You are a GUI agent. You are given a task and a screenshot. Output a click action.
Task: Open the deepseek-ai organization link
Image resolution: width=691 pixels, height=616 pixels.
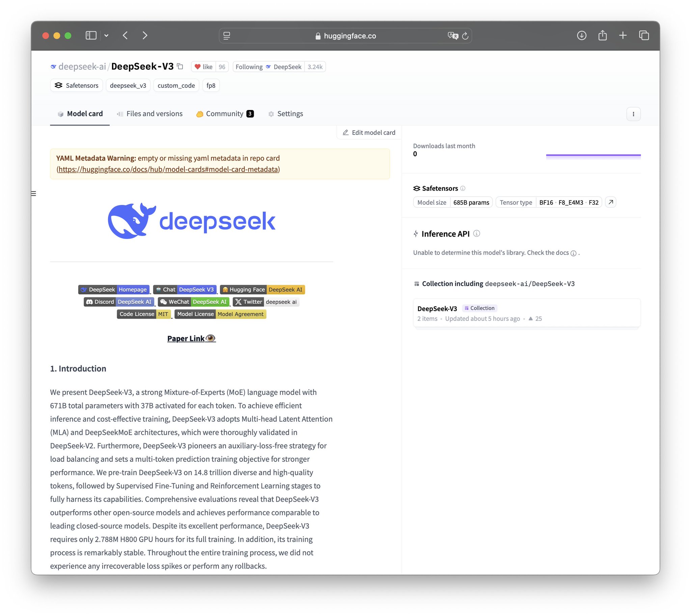coord(82,66)
